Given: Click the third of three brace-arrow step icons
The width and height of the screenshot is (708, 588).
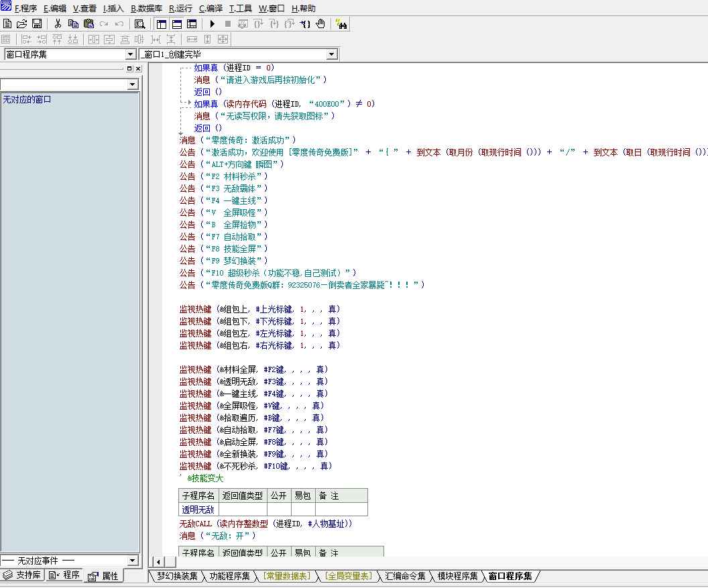Looking at the screenshot, I should tap(290, 24).
